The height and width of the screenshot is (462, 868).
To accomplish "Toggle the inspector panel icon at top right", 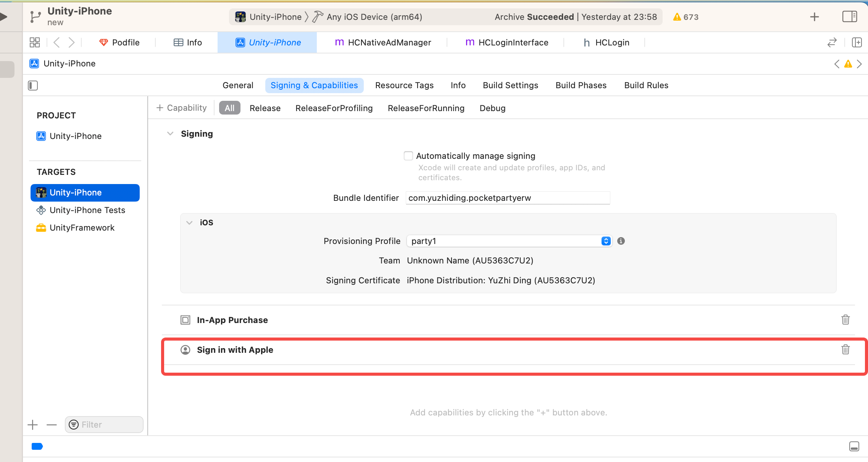I will (x=850, y=17).
